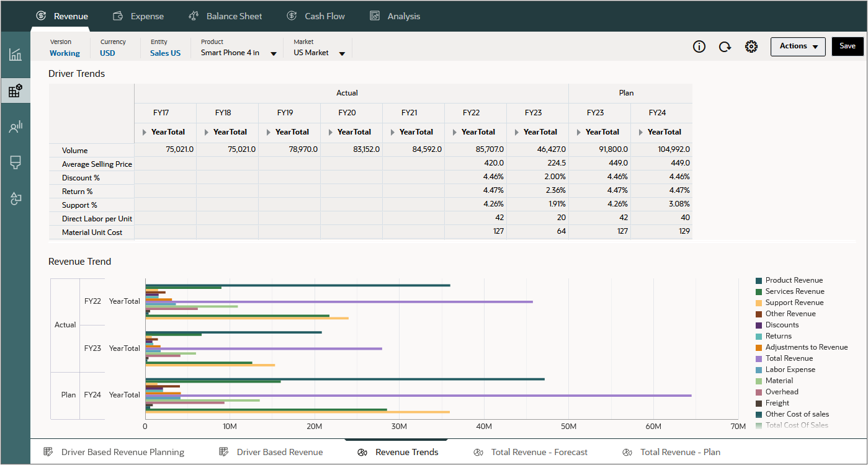Screen dimensions: 868x465
Task: Open the Actions dropdown menu
Action: coord(798,46)
